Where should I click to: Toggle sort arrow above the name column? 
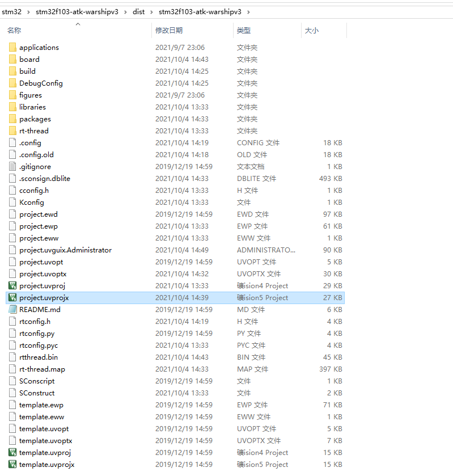78,24
